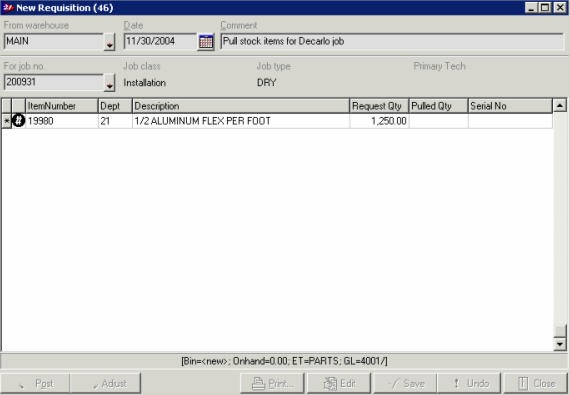
Task: Click the application icon in the title bar
Action: coord(8,7)
